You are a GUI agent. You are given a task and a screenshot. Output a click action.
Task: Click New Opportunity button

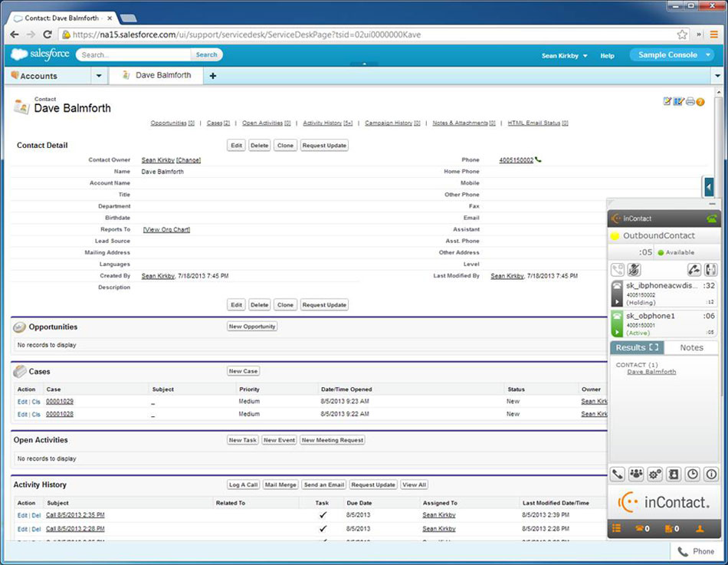point(252,327)
